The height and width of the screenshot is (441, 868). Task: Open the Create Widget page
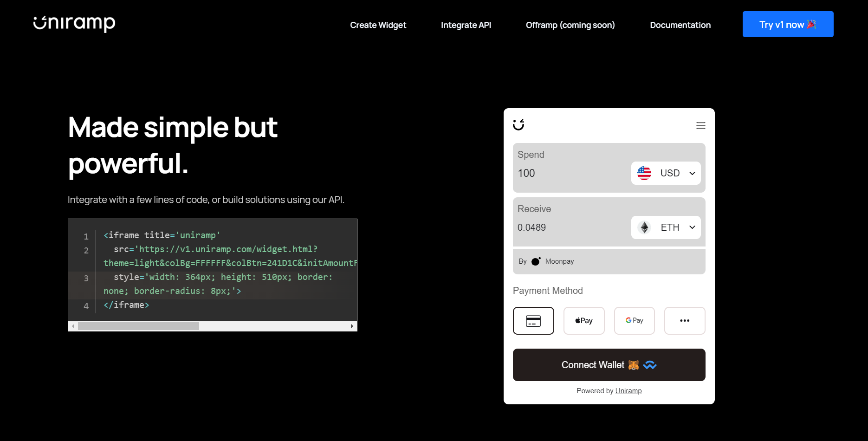click(378, 25)
